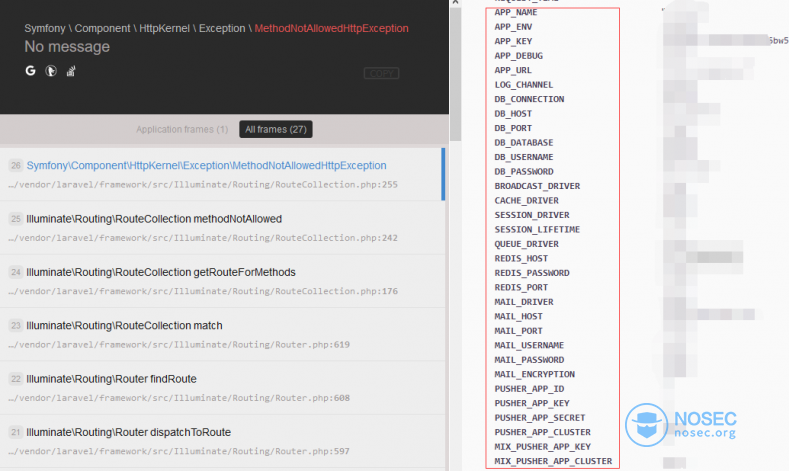The width and height of the screenshot is (789, 471).
Task: Click the RouteCollection.php:255 file path
Action: pos(203,185)
